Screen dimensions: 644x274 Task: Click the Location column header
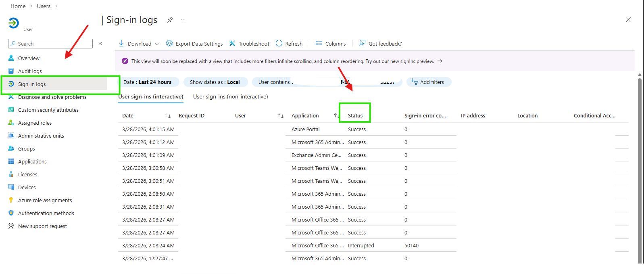point(527,115)
